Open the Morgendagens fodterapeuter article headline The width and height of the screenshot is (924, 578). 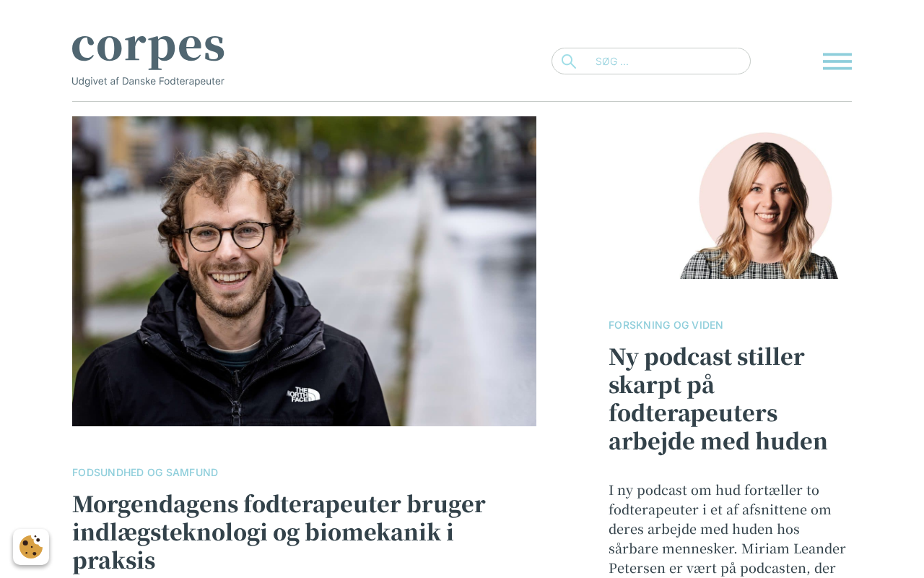[279, 532]
